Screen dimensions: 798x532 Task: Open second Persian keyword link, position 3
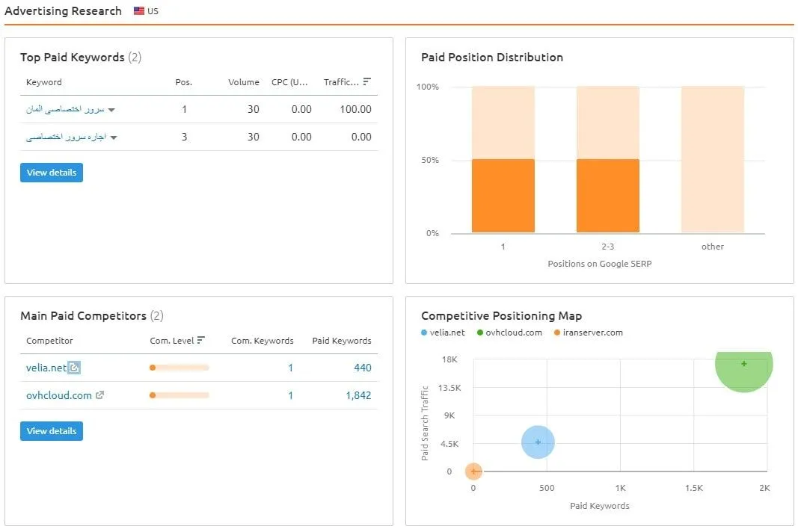click(66, 137)
